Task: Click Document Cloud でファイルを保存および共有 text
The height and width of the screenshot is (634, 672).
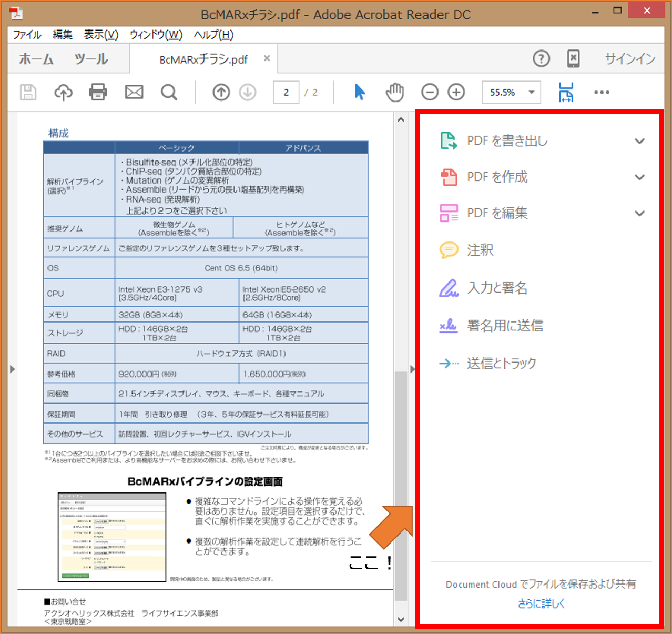Action: click(541, 584)
